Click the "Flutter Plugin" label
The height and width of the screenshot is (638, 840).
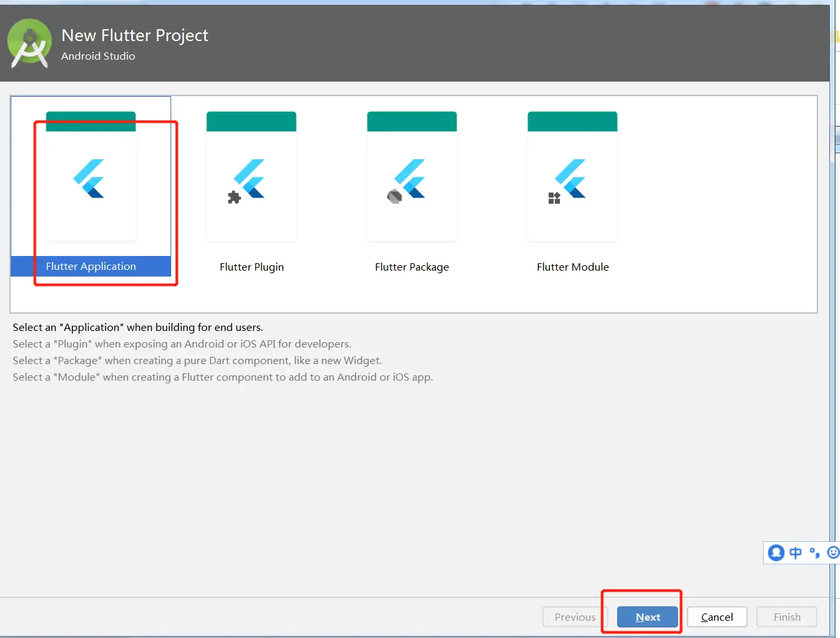click(x=251, y=267)
